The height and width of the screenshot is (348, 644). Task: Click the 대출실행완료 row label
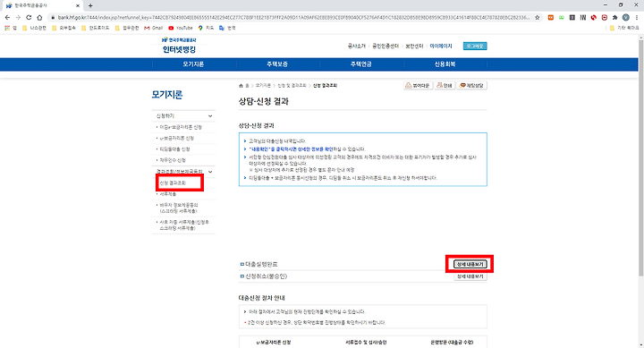click(261, 264)
